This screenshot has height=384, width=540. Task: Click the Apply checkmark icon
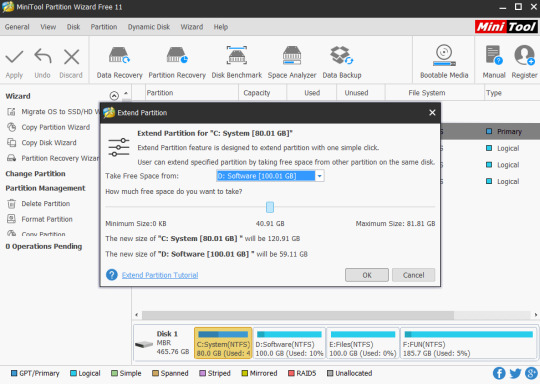click(14, 56)
